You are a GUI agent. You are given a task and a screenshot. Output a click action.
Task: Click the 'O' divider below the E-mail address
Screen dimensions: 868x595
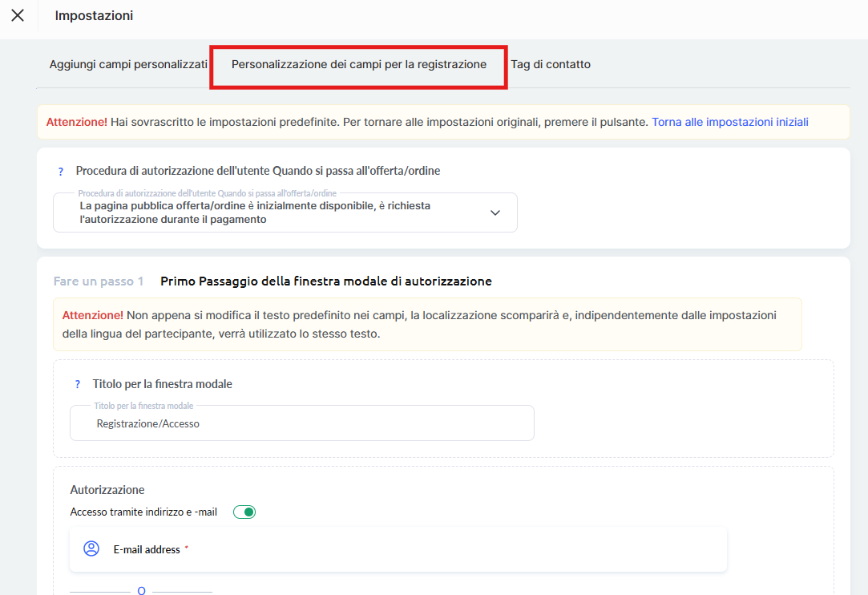(x=141, y=591)
